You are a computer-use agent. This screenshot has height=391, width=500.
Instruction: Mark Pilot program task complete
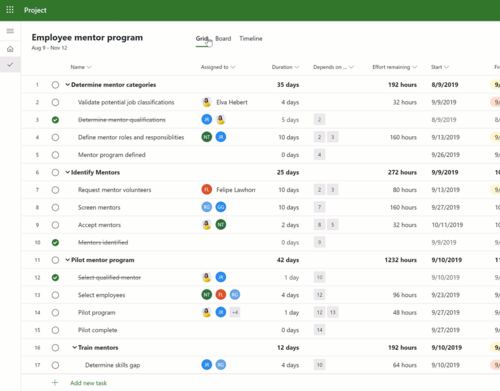coord(55,313)
